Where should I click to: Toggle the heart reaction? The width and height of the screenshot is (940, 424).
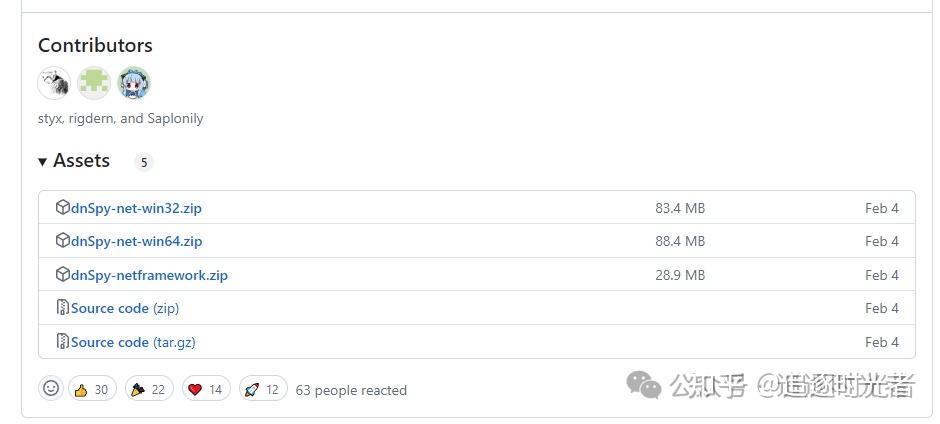pyautogui.click(x=205, y=389)
